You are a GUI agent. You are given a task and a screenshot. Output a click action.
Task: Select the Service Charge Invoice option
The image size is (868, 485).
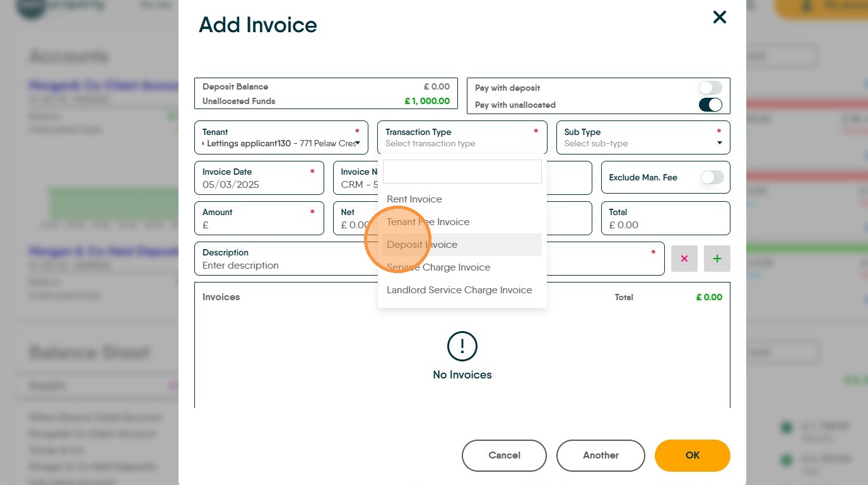point(438,267)
